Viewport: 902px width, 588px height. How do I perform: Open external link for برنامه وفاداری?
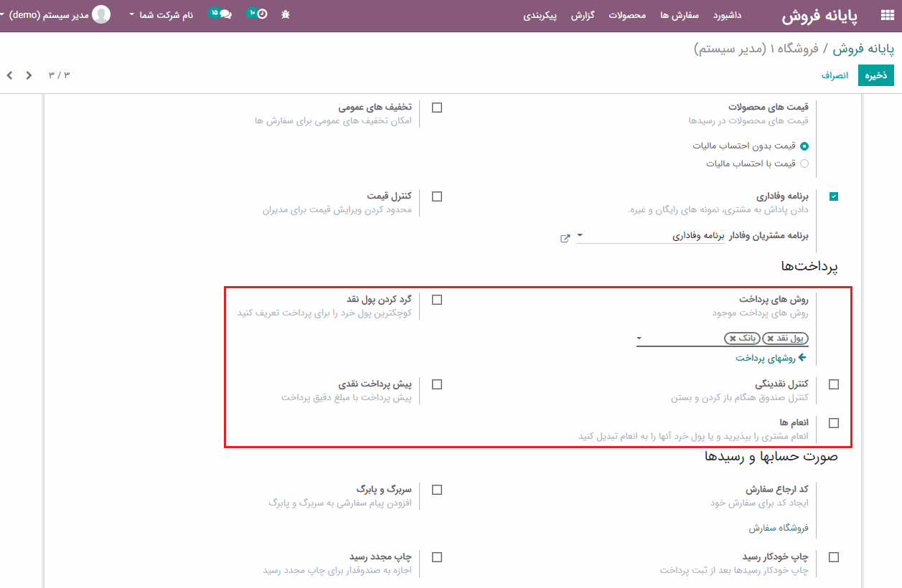point(565,238)
